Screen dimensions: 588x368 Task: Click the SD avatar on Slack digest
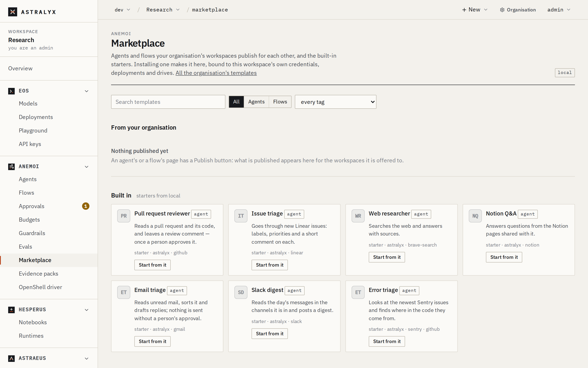241,292
